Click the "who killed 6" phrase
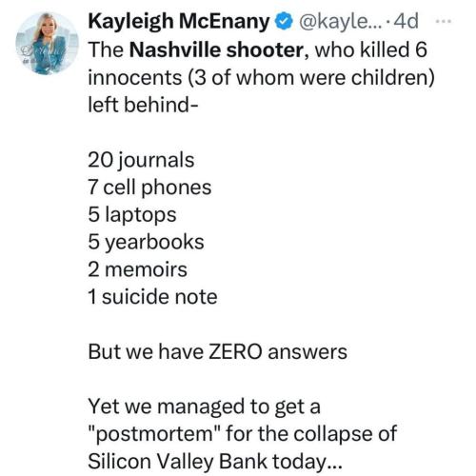The image size is (476, 476). [371, 50]
